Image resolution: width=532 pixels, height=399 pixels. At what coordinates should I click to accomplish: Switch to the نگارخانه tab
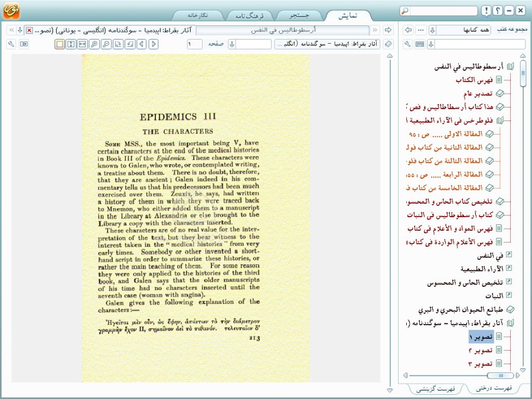pyautogui.click(x=198, y=15)
